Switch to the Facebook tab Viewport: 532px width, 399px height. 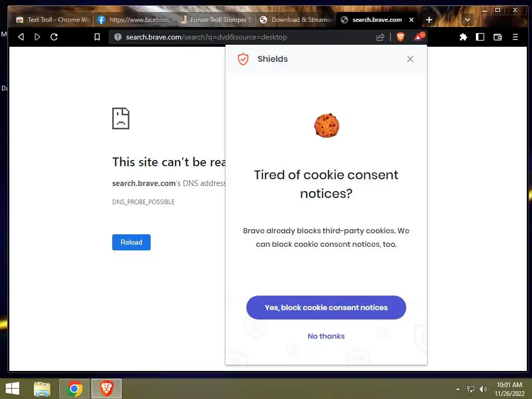(134, 20)
